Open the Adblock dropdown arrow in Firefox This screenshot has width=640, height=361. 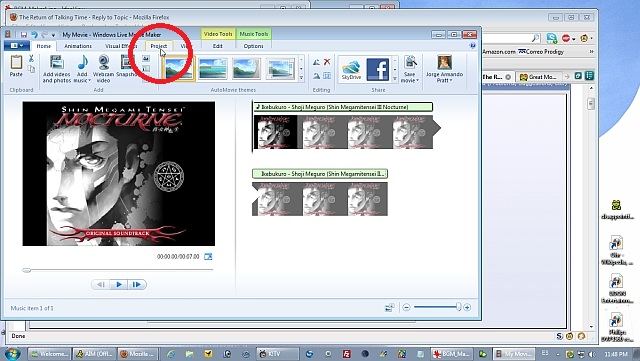tap(573, 39)
